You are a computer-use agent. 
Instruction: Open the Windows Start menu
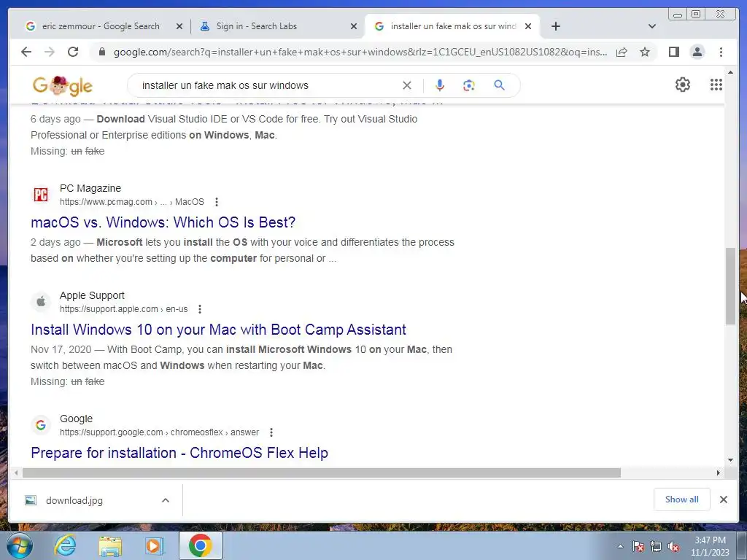pos(20,545)
